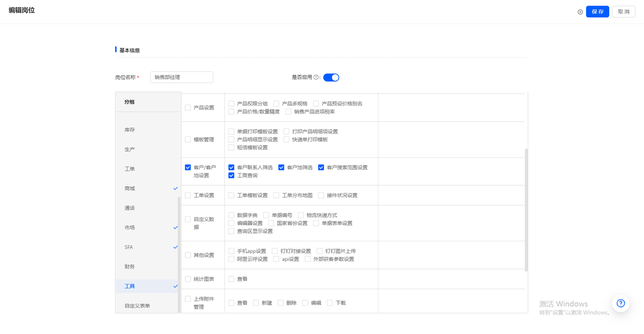644x334 pixels.
Task: Check the 产品设置 row checkbox
Action: coord(188,107)
